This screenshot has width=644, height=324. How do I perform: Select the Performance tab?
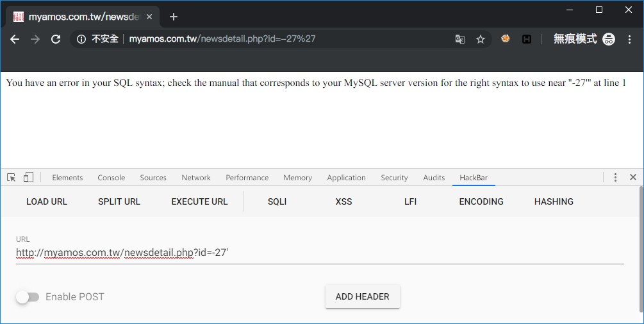point(247,178)
